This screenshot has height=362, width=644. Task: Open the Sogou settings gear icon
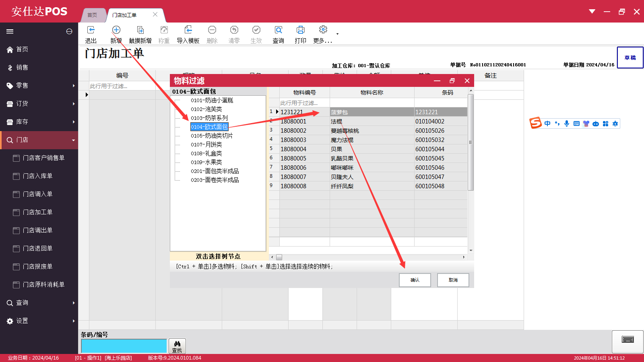pyautogui.click(x=615, y=123)
